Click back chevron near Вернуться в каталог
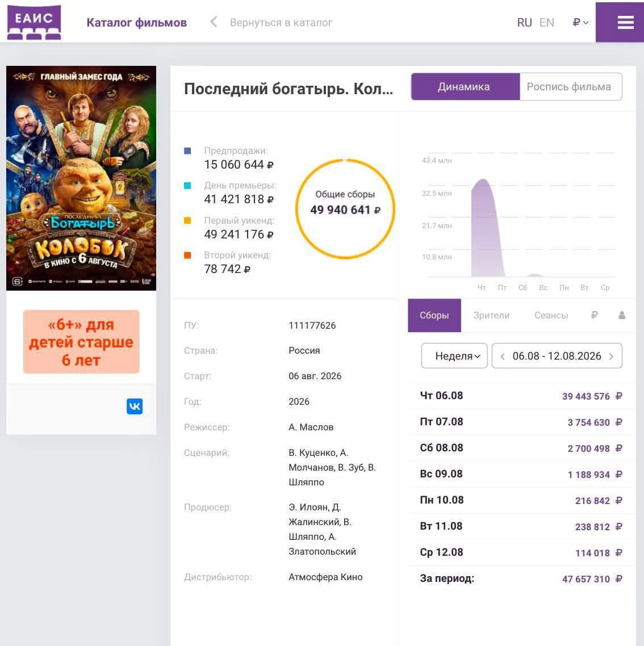644x646 pixels. (213, 22)
